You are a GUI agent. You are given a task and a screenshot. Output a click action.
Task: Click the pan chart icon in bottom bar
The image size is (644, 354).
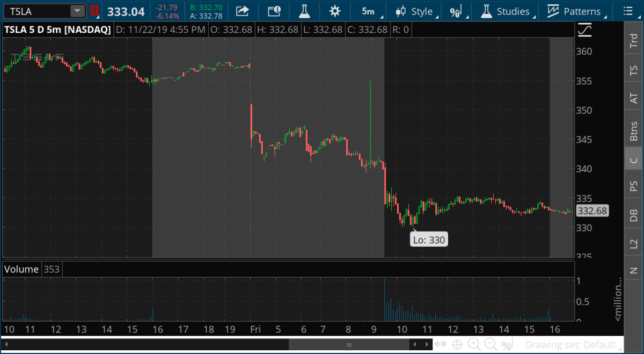pos(440,344)
